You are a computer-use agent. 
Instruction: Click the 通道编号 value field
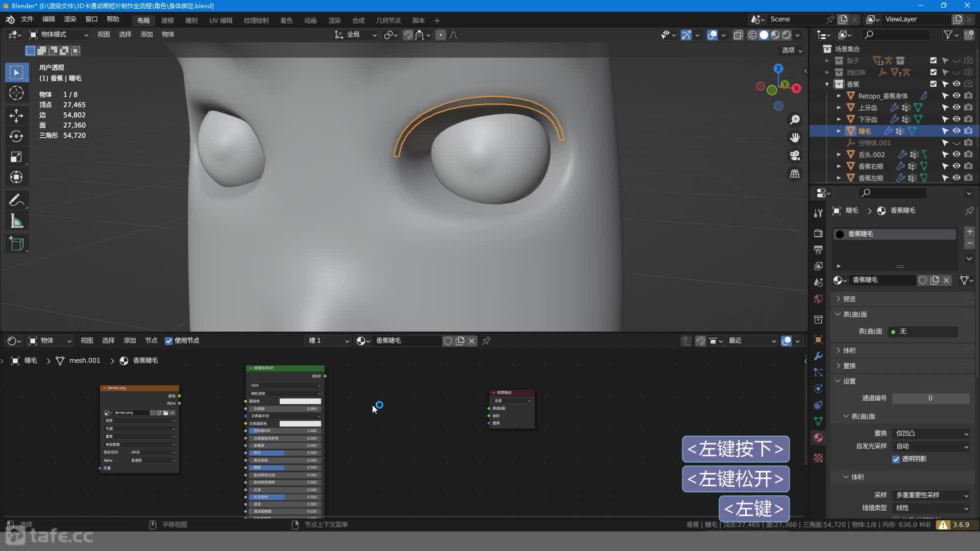pyautogui.click(x=930, y=398)
